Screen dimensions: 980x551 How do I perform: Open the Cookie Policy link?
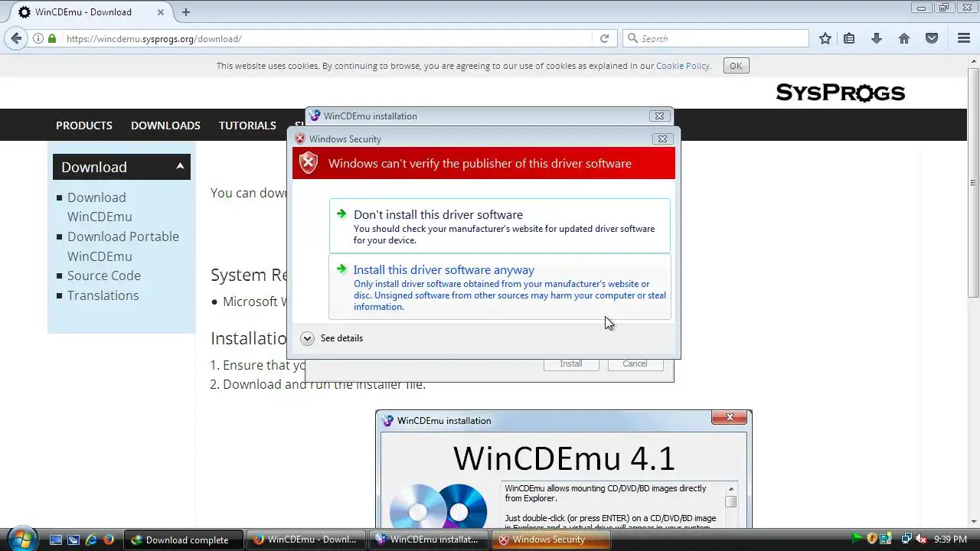point(683,66)
